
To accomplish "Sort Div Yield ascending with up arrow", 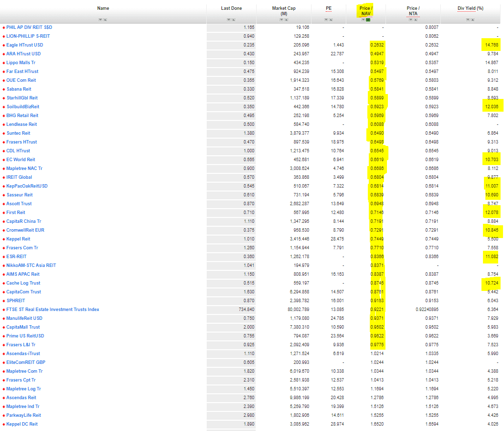I will tap(473, 20).
